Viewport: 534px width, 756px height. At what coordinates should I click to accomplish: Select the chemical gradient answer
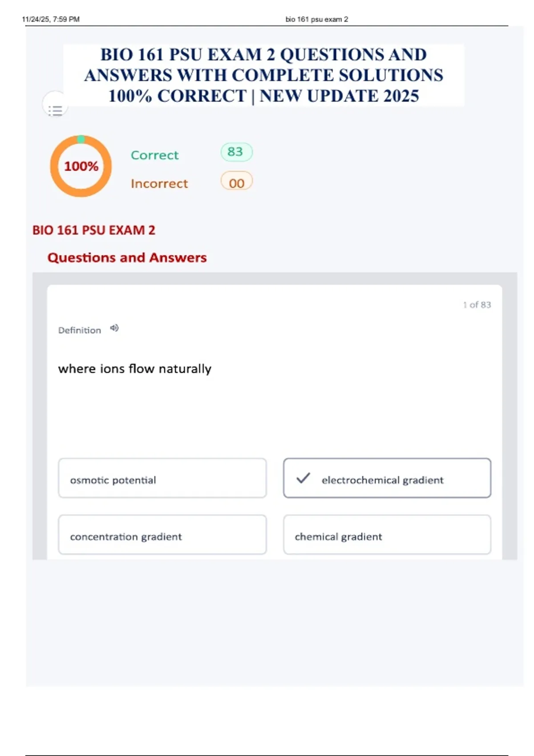point(387,535)
